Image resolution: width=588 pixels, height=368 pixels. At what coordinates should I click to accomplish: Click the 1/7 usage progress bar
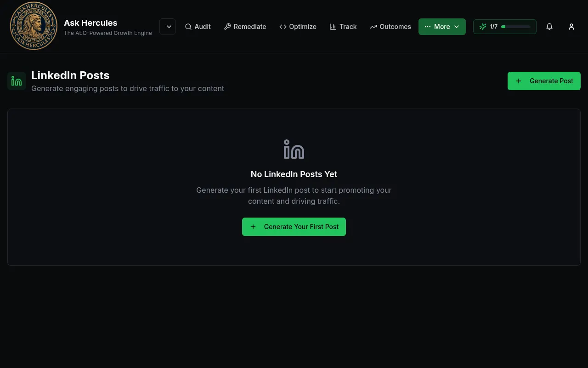pyautogui.click(x=516, y=27)
